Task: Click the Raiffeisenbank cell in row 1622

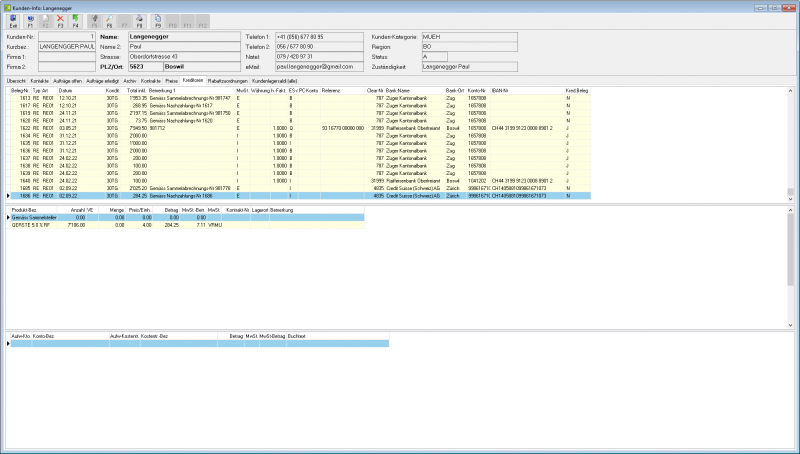Action: coord(413,128)
